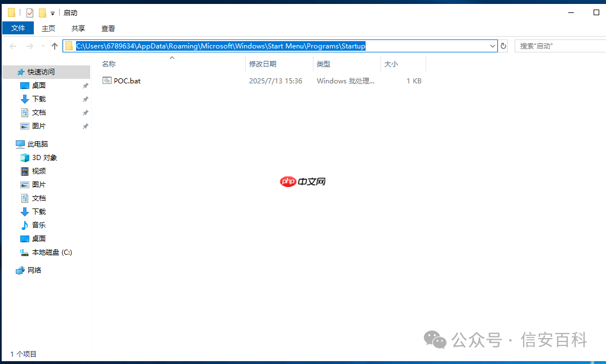Open 音乐 from the sidebar
This screenshot has height=364, width=606.
click(x=35, y=225)
